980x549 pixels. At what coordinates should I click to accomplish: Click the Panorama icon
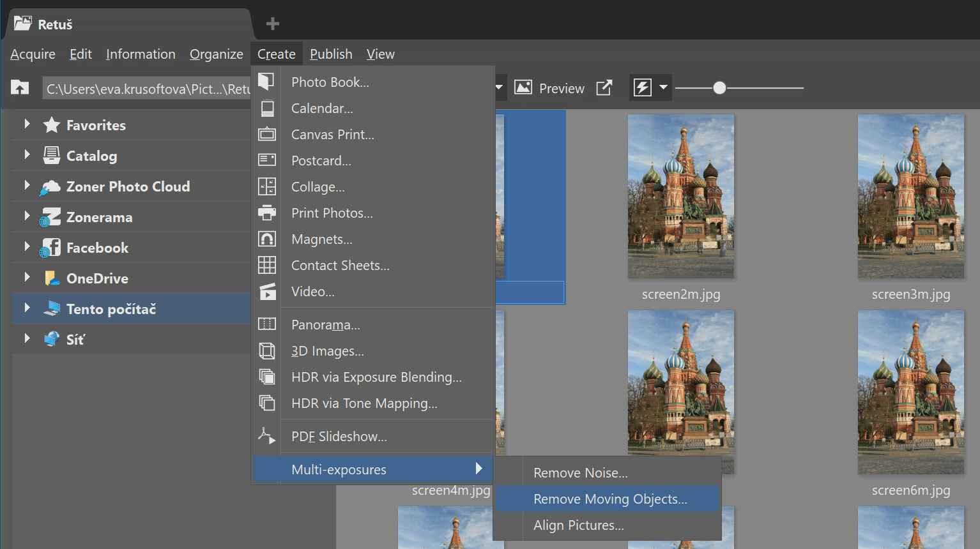tap(267, 324)
